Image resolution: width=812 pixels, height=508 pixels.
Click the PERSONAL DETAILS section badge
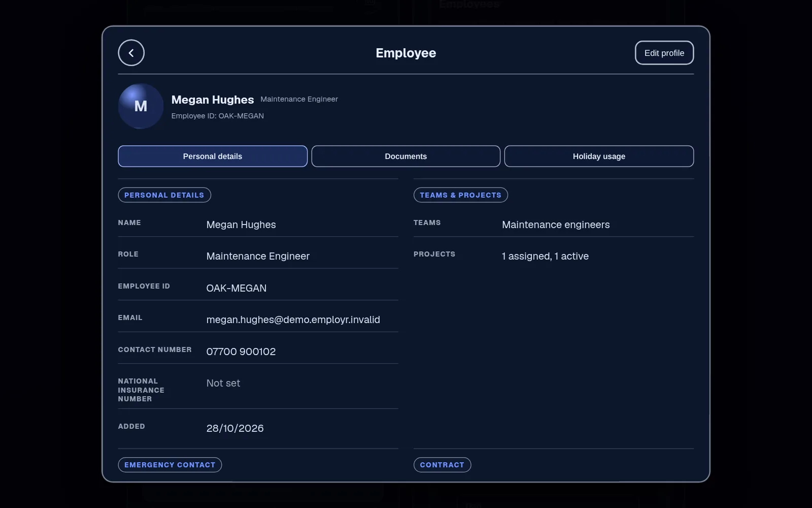pyautogui.click(x=164, y=195)
